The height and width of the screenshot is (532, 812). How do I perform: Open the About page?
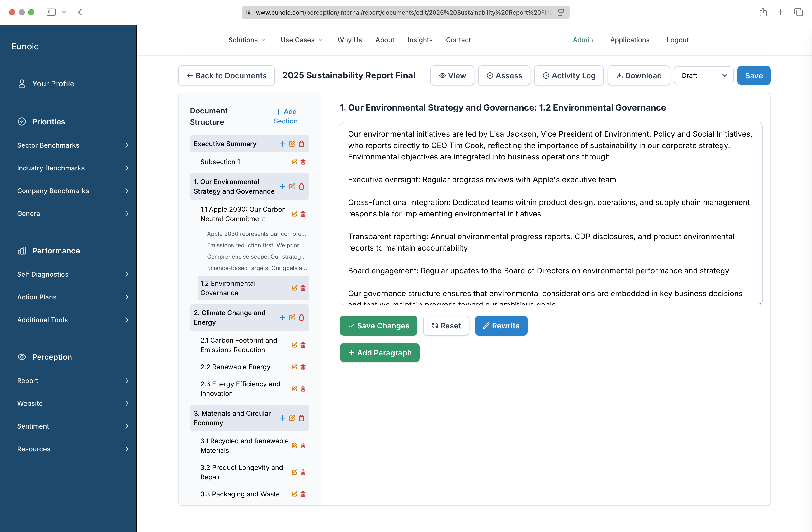384,40
